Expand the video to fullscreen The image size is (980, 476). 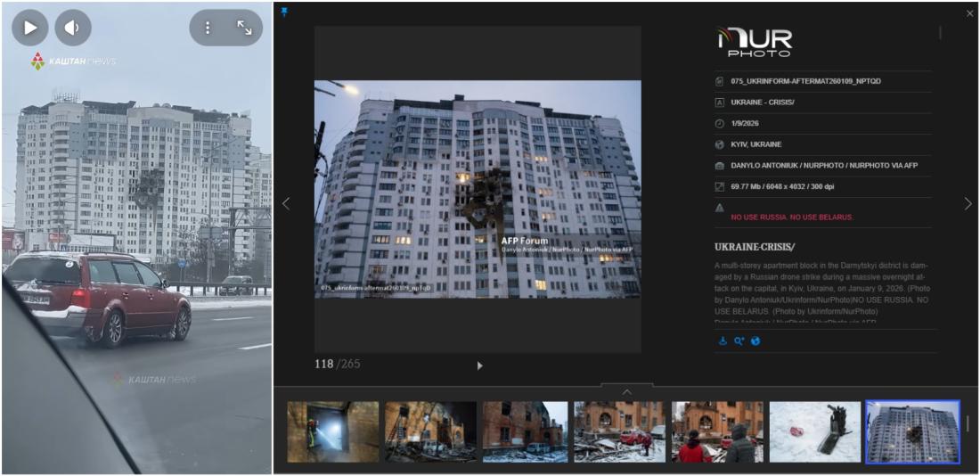pos(244,28)
